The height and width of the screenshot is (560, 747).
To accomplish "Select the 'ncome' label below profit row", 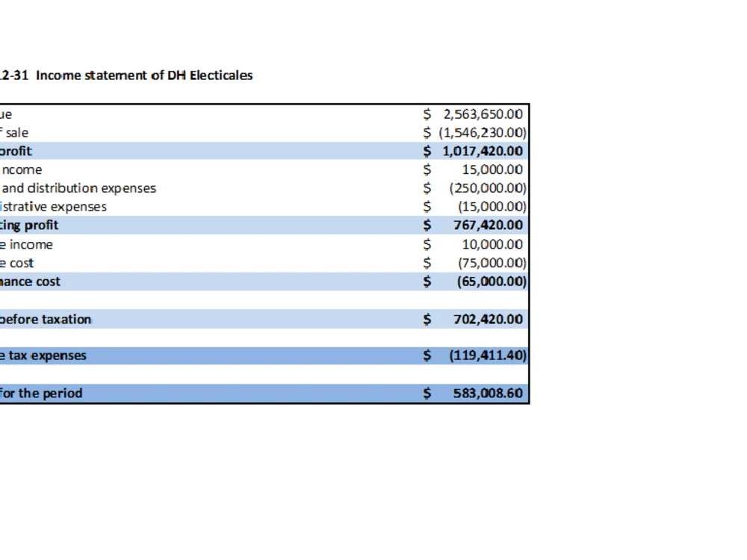I will [x=22, y=169].
